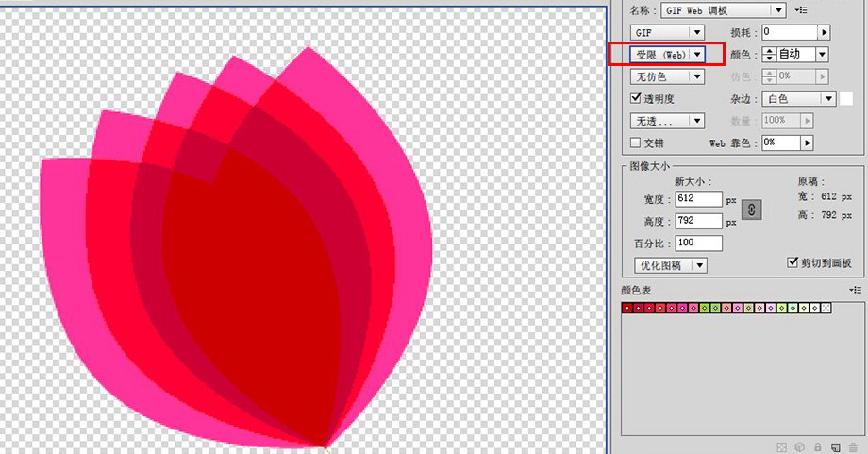Click the trash icon to delete selected color
Image resolution: width=868 pixels, height=454 pixels.
click(x=853, y=446)
